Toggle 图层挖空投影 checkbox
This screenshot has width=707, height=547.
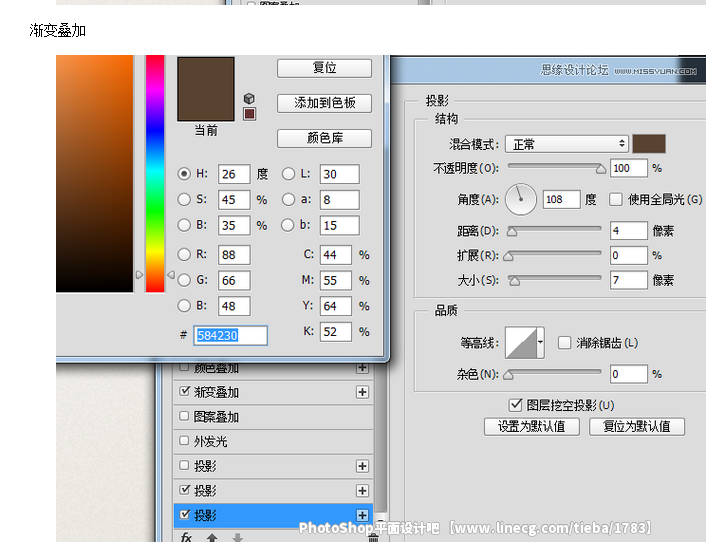click(515, 405)
